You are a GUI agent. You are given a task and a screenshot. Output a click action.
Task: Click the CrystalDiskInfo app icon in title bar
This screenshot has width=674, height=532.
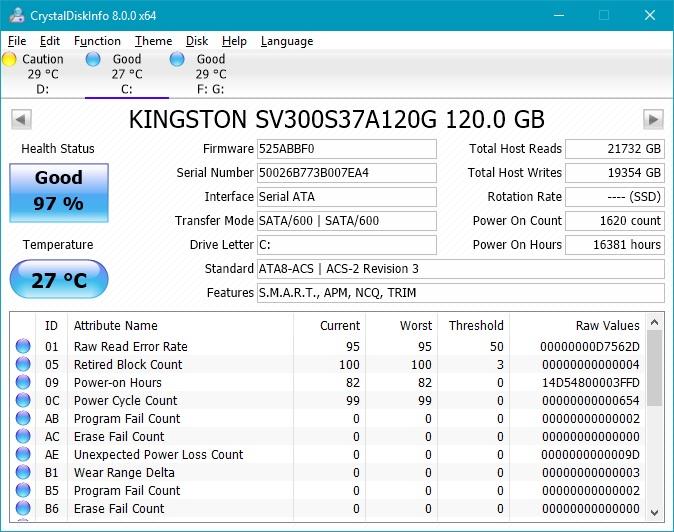click(x=17, y=15)
